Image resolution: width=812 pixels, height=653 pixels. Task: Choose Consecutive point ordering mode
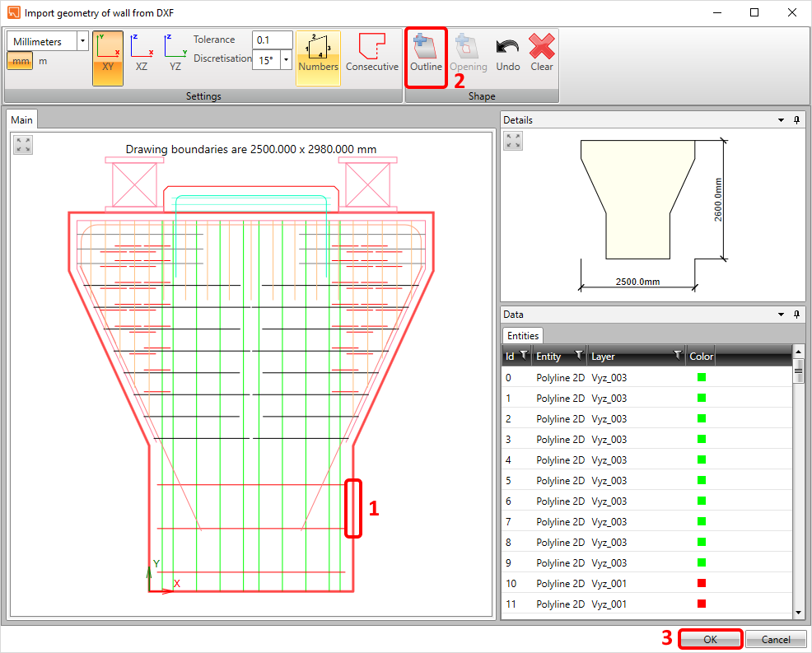point(371,54)
